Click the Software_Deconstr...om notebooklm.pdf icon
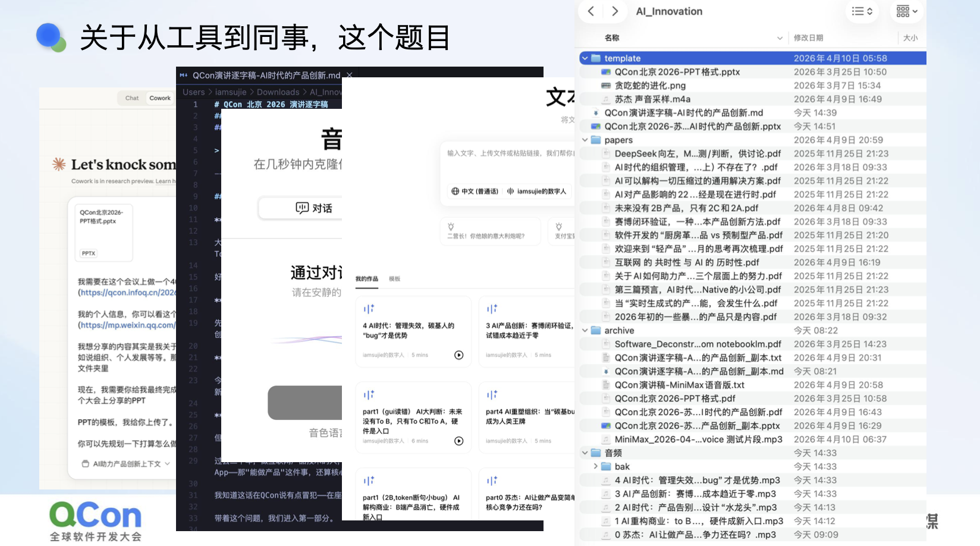Viewport: 980px width, 546px height. click(606, 344)
